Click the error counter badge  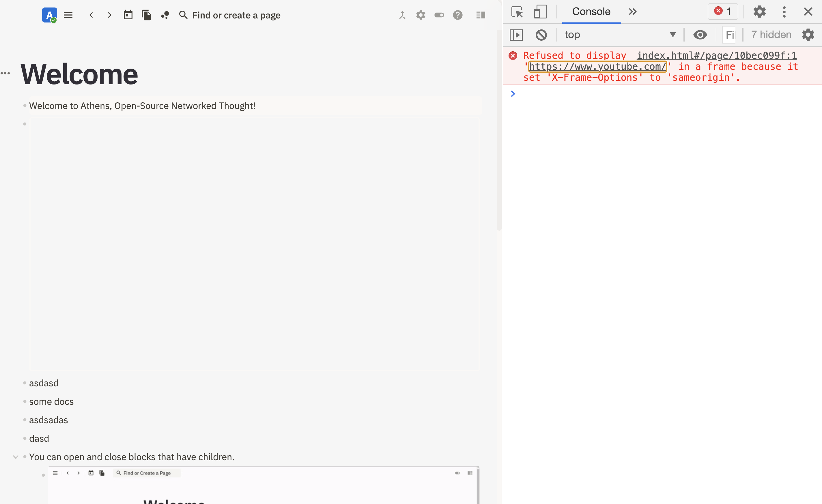pyautogui.click(x=723, y=11)
